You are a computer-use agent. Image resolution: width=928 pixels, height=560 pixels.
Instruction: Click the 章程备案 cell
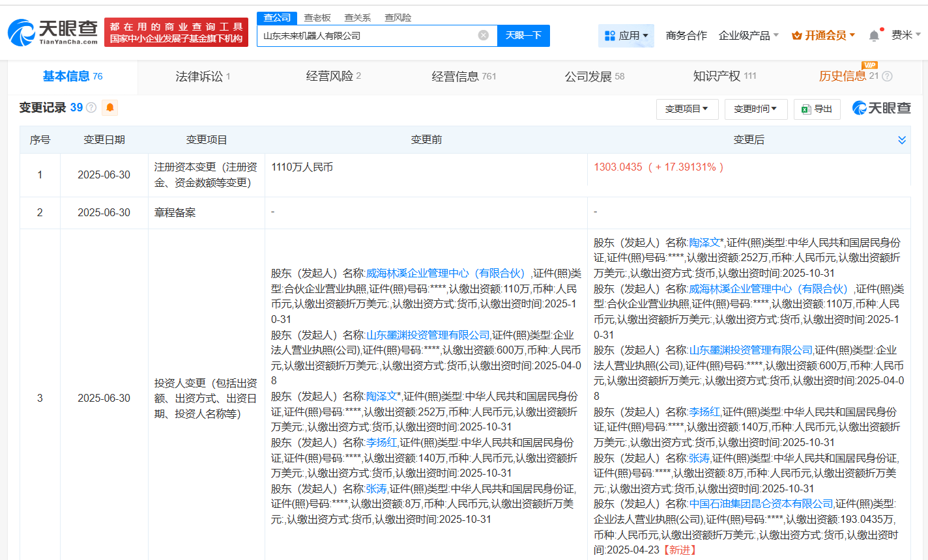175,213
